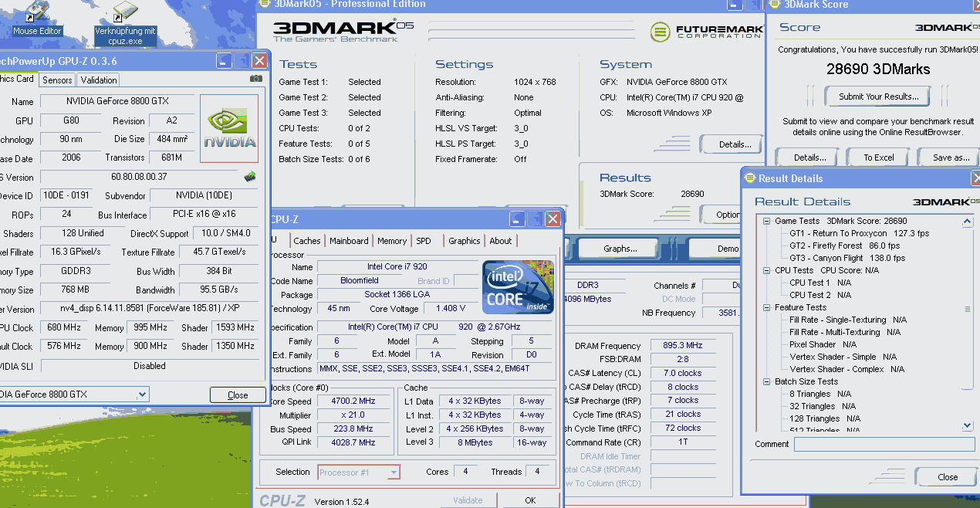Click the BIOS version 60.80.08.00.37 field
Viewport: 980px width, 508px height.
click(x=140, y=177)
